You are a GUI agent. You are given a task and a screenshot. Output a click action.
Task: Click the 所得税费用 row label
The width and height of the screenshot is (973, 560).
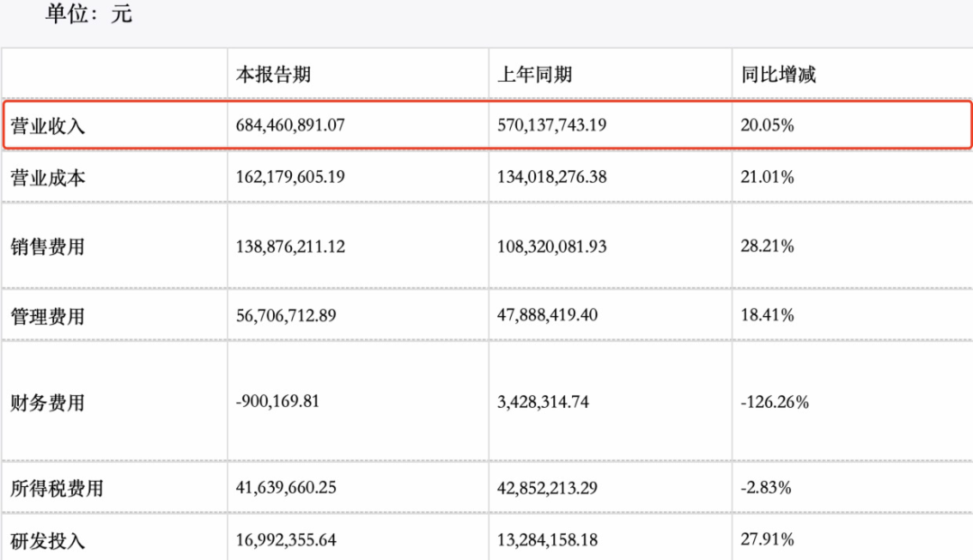click(57, 489)
